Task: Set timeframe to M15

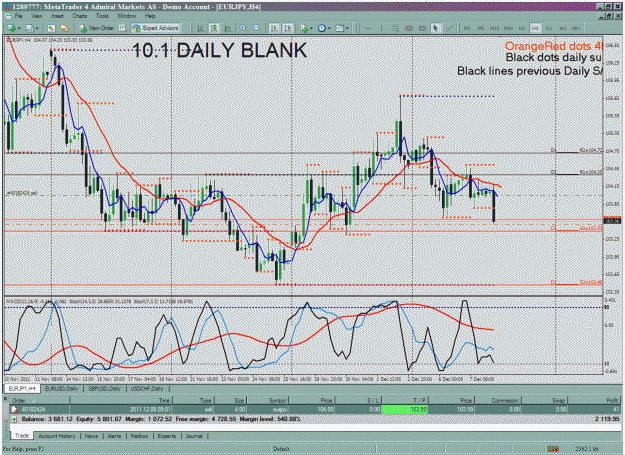Action: (x=494, y=28)
